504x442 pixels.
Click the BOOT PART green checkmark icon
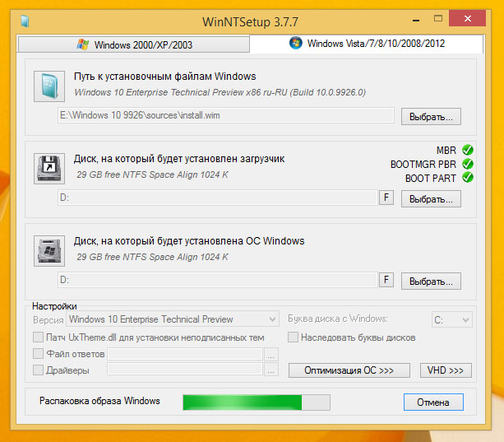(468, 177)
